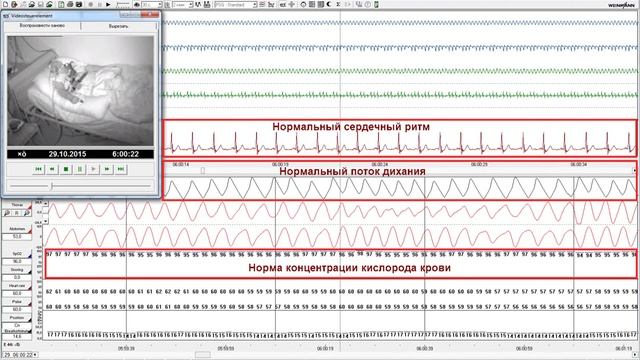Stop the video playback
This screenshot has width=640, height=360.
66,169
